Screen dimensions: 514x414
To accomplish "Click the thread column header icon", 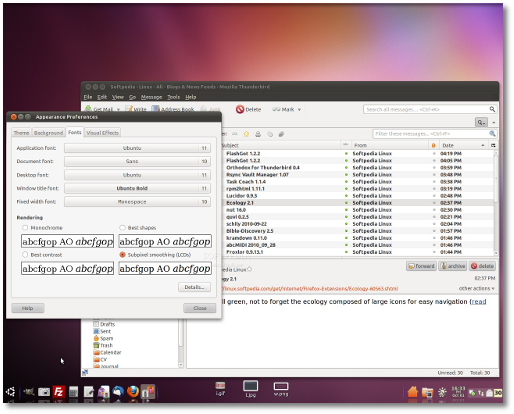I will tap(345, 145).
